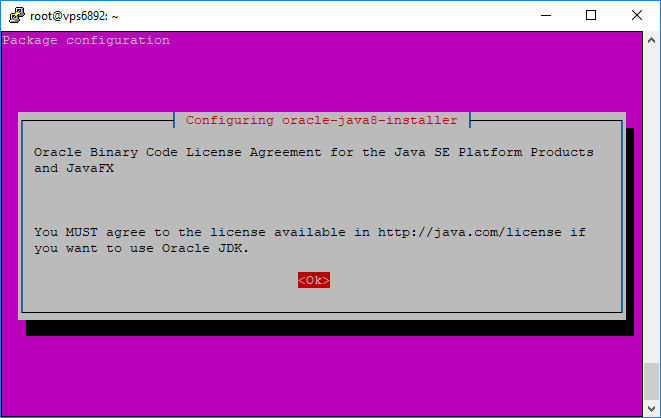Click the 'Package configuration' header text
The width and height of the screenshot is (661, 418).
tap(86, 40)
